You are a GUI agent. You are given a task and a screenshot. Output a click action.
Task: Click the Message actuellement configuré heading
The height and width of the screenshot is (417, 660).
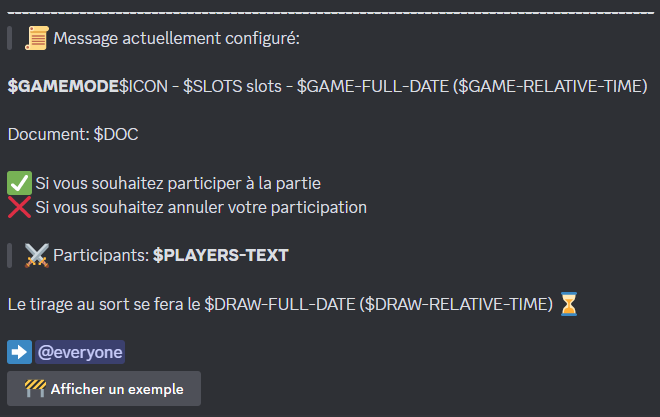(x=176, y=38)
